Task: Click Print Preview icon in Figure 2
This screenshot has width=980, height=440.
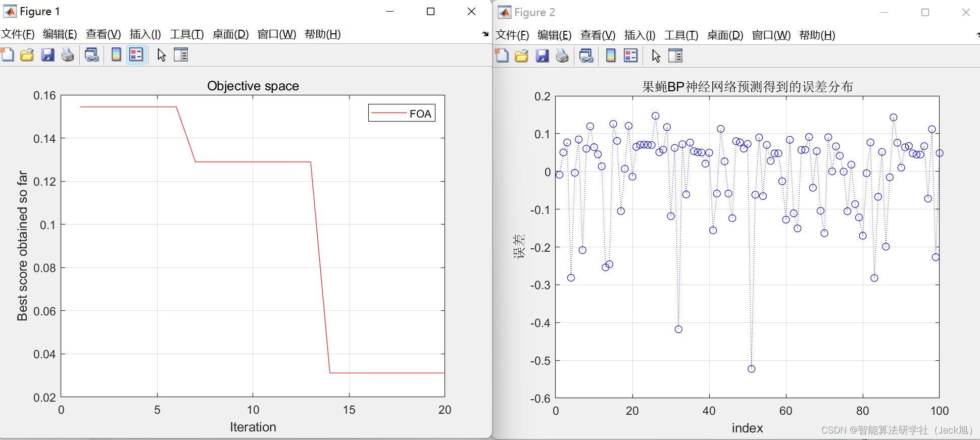Action: (586, 56)
